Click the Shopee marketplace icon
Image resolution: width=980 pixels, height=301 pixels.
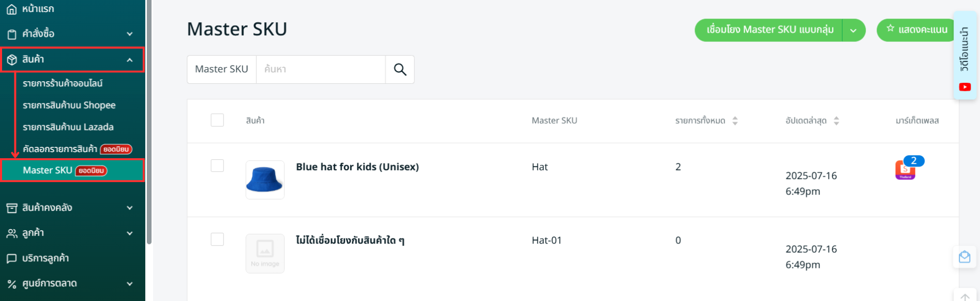point(905,170)
